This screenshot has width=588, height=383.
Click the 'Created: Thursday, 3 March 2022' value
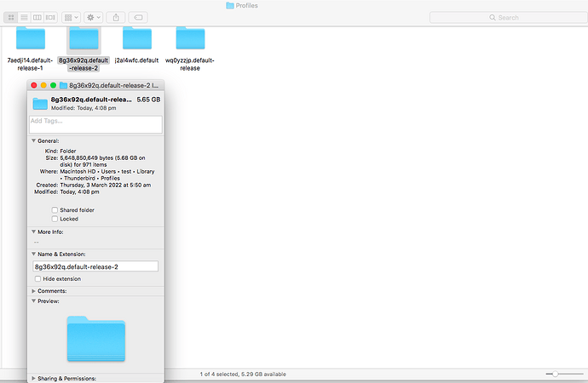pyautogui.click(x=106, y=185)
